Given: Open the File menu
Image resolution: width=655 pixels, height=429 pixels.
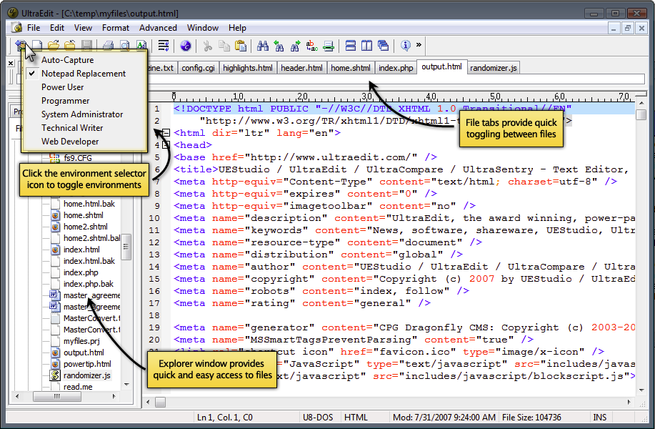Looking at the screenshot, I should (x=33, y=28).
